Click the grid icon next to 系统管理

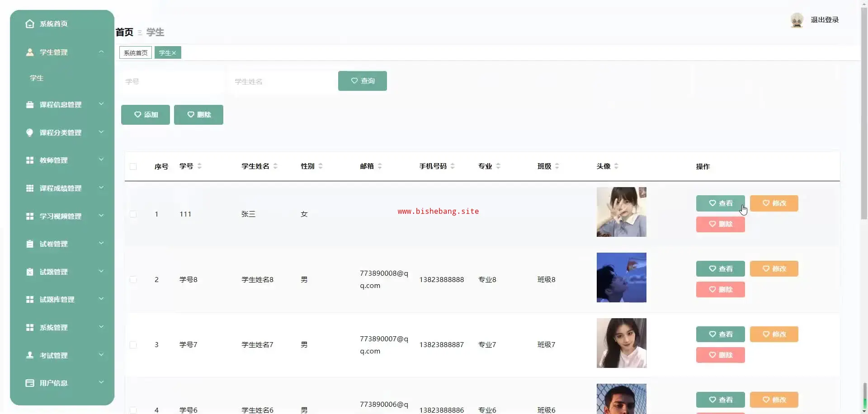[30, 328]
